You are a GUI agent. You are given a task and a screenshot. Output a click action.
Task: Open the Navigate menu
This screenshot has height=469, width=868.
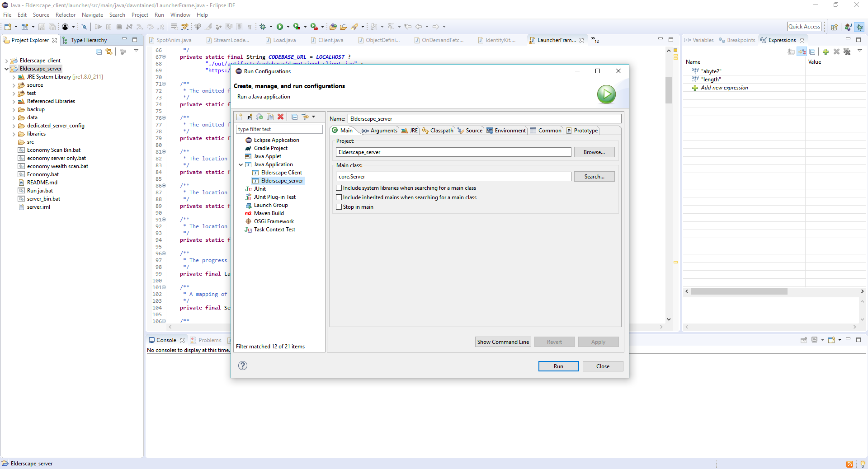[x=93, y=15]
